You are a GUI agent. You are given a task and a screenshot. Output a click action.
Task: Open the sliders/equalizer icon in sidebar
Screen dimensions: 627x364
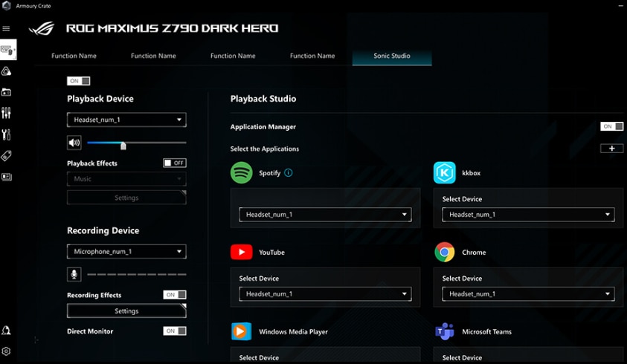click(x=6, y=113)
